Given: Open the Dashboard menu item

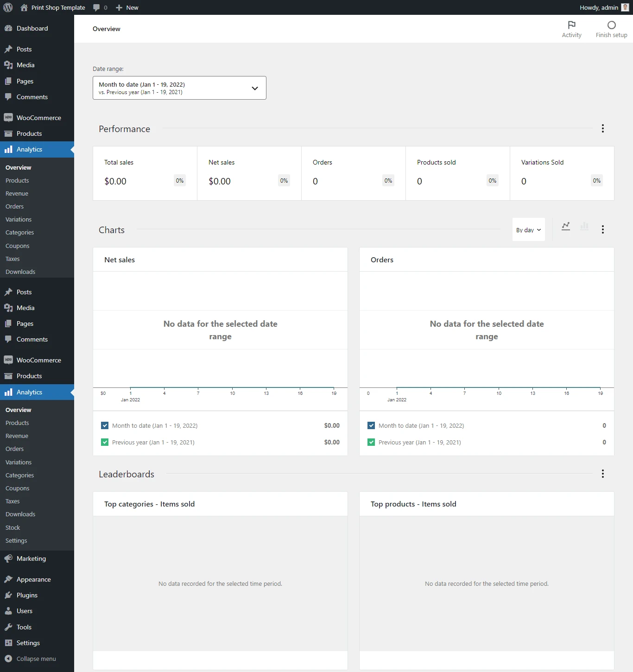Looking at the screenshot, I should 37,28.
